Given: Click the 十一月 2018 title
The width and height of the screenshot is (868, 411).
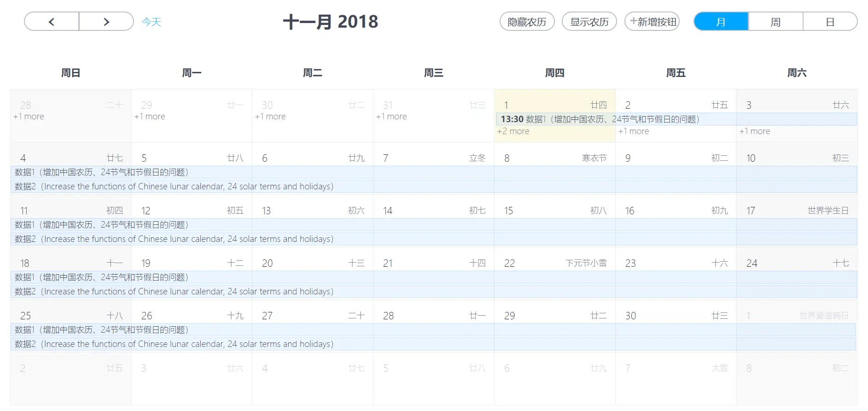Looking at the screenshot, I should click(x=331, y=22).
